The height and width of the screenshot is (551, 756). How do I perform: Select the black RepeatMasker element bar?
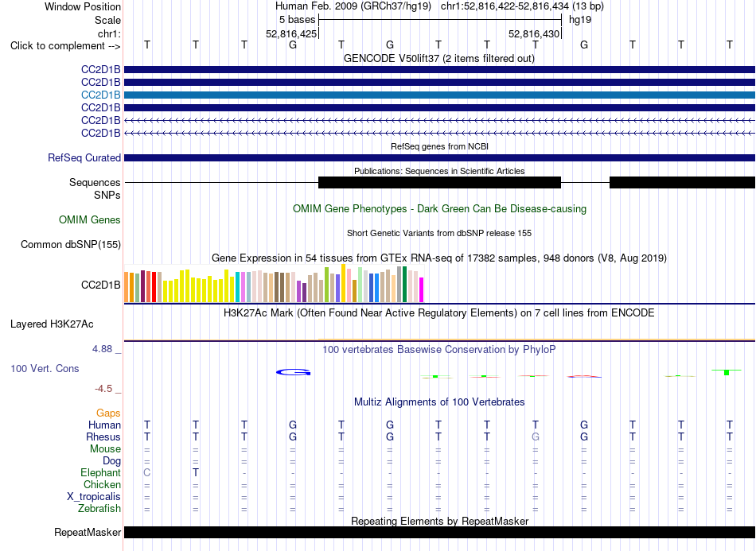439,532
